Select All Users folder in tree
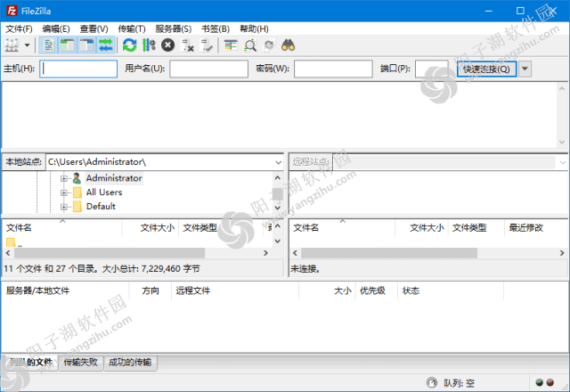The height and width of the screenshot is (392, 570). (x=104, y=192)
